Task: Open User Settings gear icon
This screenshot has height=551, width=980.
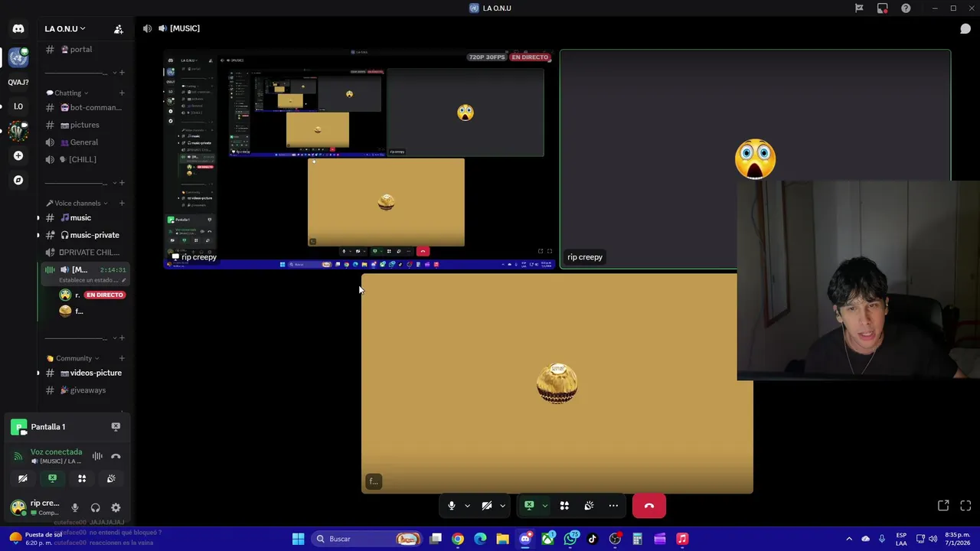Action: 116,507
